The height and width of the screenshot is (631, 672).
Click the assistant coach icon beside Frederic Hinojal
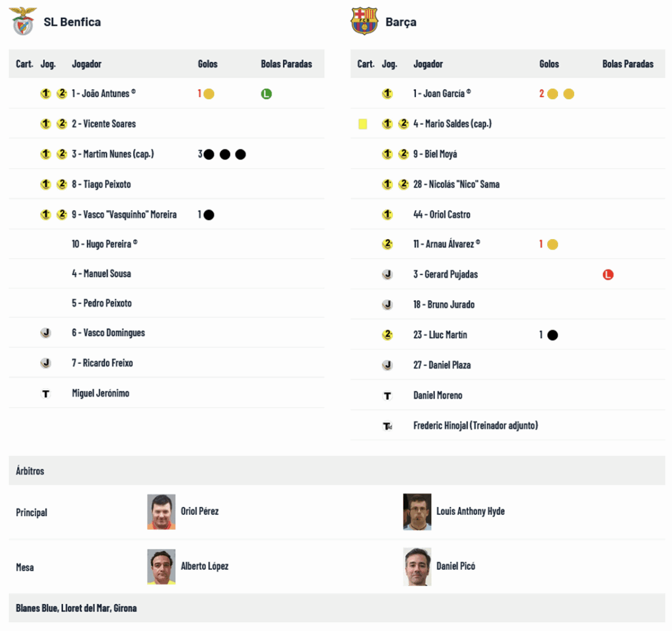point(387,426)
